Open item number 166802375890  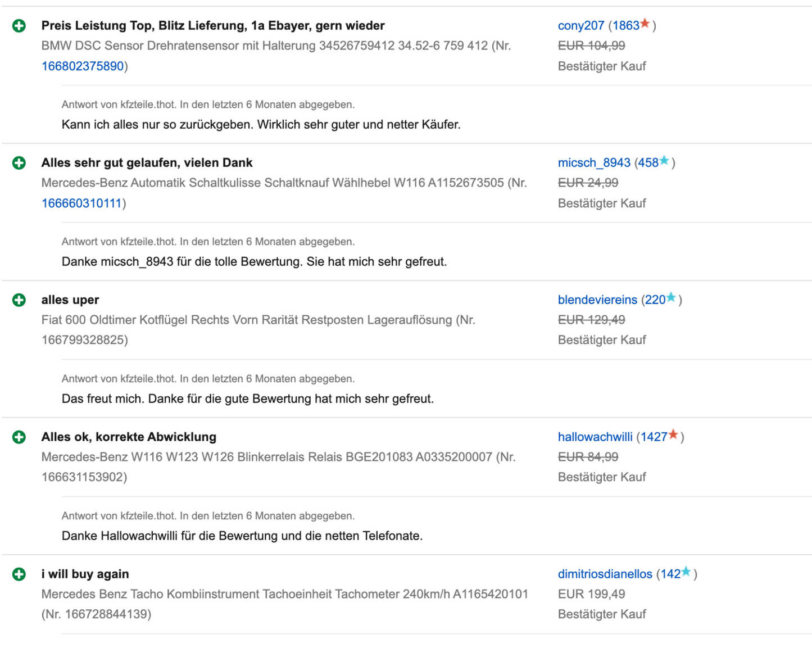(x=83, y=66)
